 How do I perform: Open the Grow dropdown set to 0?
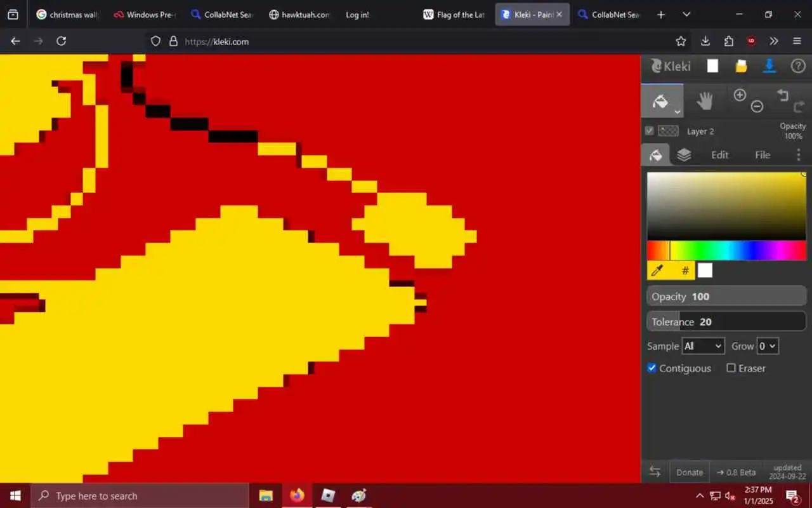point(768,346)
